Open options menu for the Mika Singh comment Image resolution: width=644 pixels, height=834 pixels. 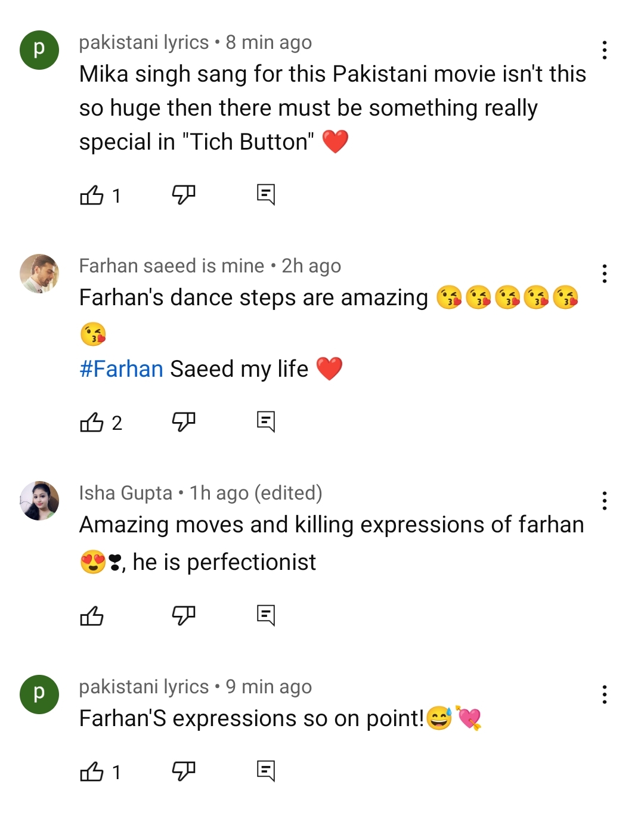click(605, 50)
